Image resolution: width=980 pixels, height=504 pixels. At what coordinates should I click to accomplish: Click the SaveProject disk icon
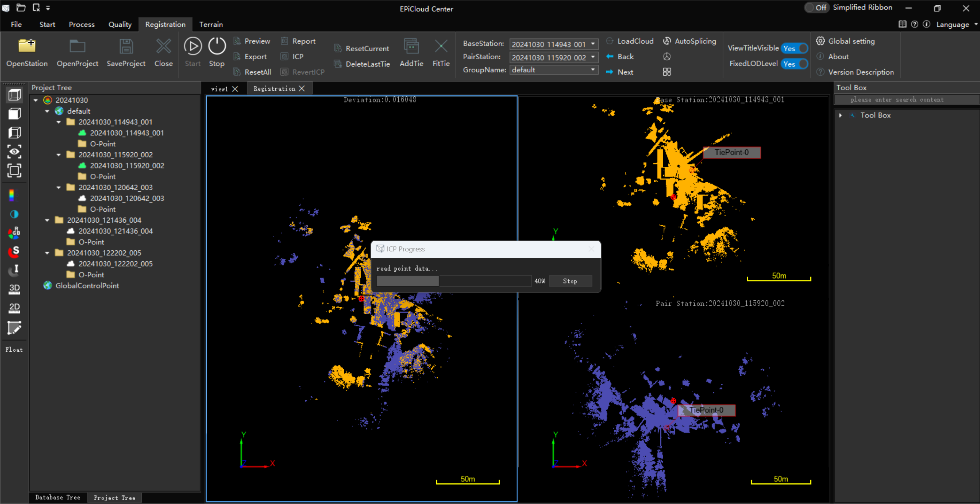[x=126, y=47]
